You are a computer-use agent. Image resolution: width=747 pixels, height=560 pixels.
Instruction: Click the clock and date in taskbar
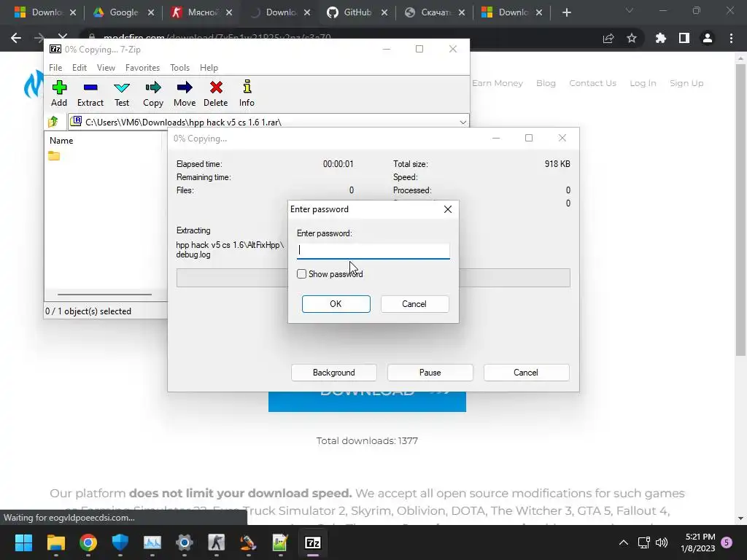click(x=698, y=542)
